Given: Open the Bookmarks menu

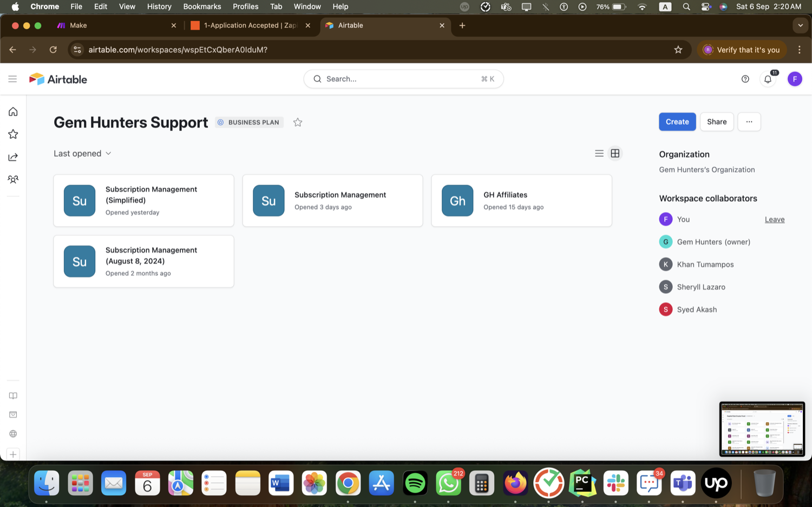Looking at the screenshot, I should (x=202, y=6).
